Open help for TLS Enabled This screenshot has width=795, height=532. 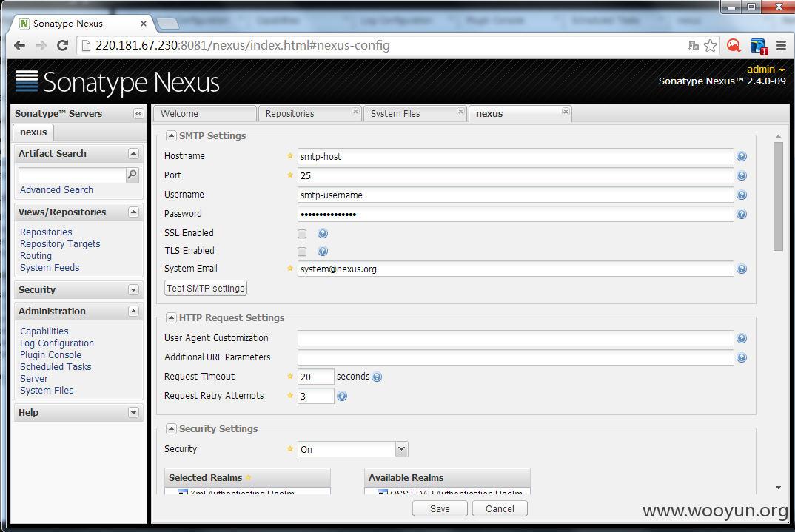pyautogui.click(x=323, y=252)
